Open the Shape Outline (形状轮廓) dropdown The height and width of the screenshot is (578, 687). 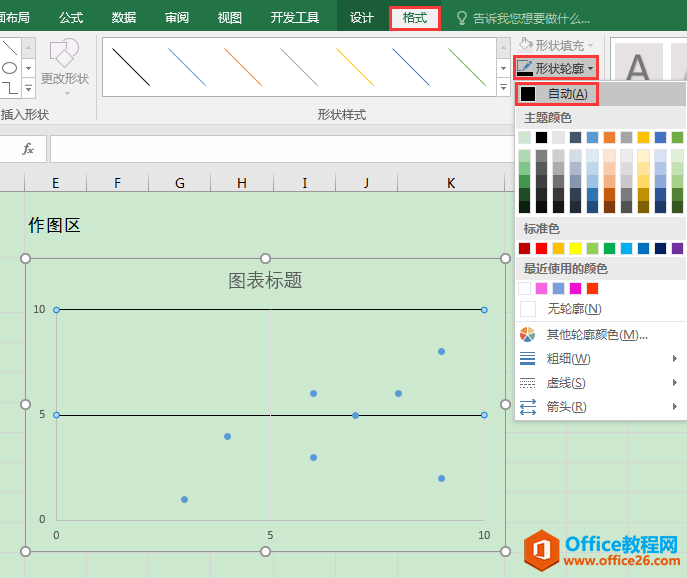pos(556,68)
